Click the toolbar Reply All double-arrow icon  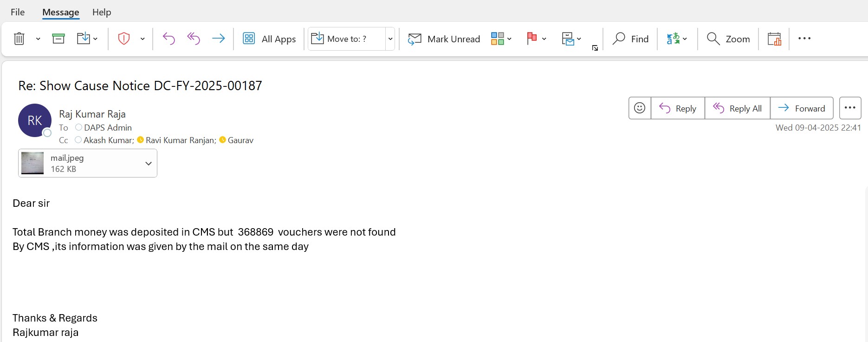click(x=194, y=39)
